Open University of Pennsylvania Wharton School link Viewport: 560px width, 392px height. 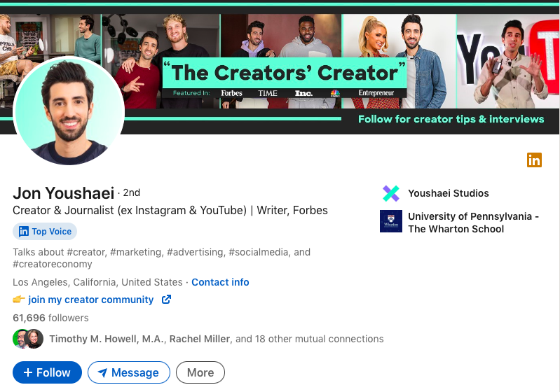pos(474,223)
